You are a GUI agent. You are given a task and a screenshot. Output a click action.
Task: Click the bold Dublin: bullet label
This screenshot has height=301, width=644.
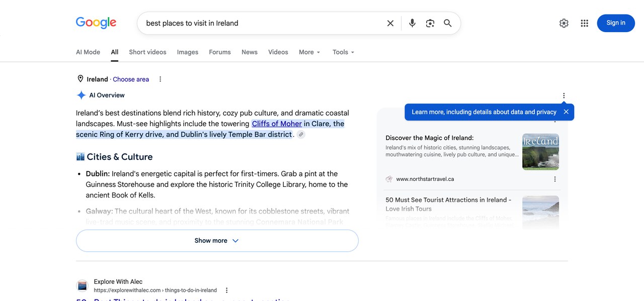(98, 174)
